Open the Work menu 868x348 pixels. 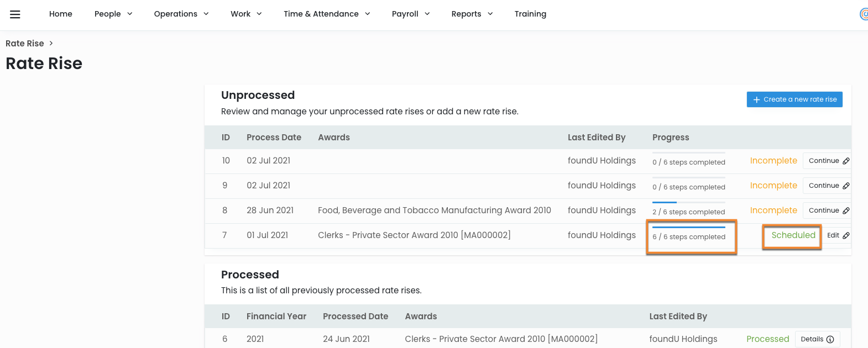(246, 14)
